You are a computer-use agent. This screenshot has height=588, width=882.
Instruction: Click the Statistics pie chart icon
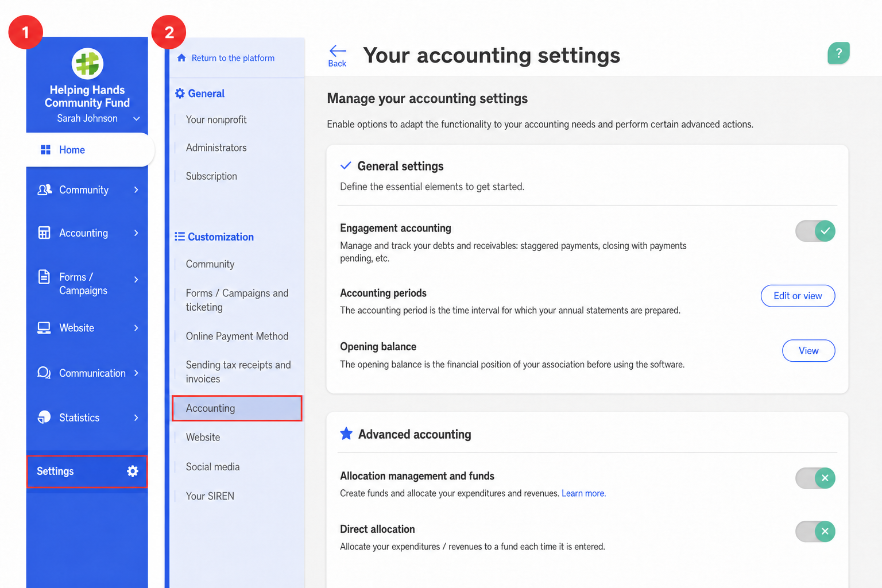pyautogui.click(x=44, y=417)
